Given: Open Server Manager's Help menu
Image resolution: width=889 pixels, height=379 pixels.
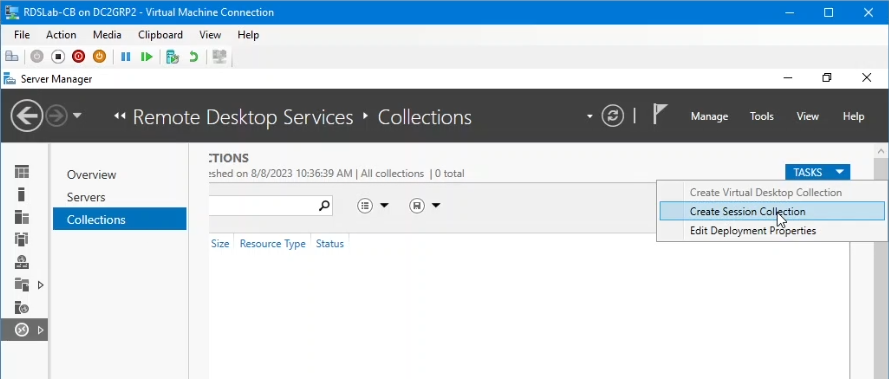Looking at the screenshot, I should pyautogui.click(x=853, y=116).
